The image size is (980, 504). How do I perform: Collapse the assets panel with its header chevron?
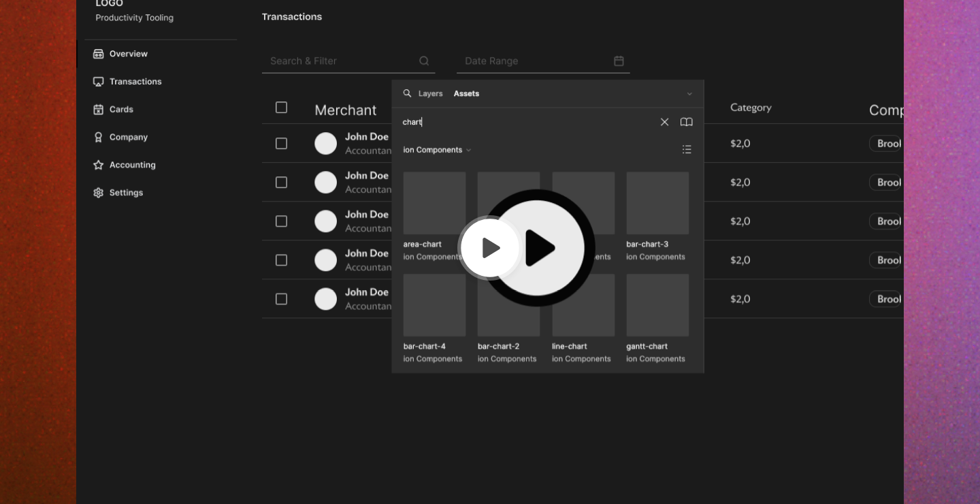(689, 93)
